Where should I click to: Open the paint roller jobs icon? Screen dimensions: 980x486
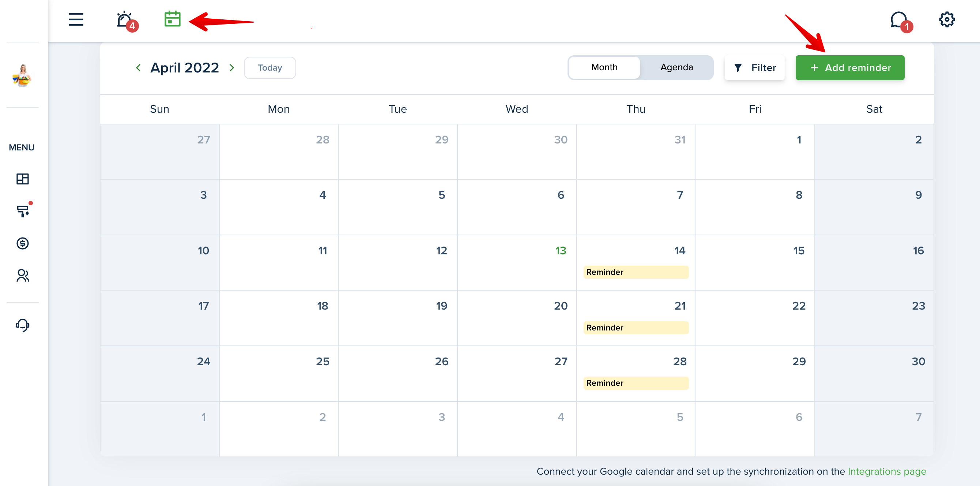click(23, 211)
